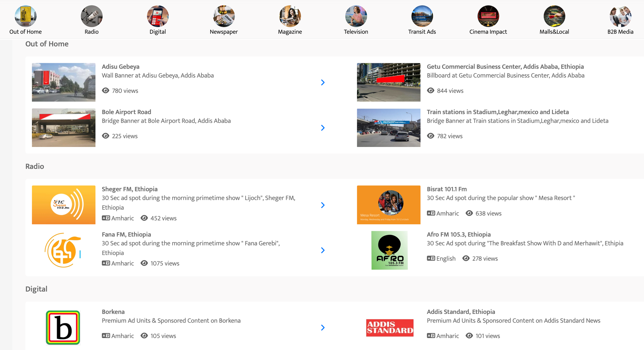
Task: Open the Borkena listing chevron
Action: (323, 328)
